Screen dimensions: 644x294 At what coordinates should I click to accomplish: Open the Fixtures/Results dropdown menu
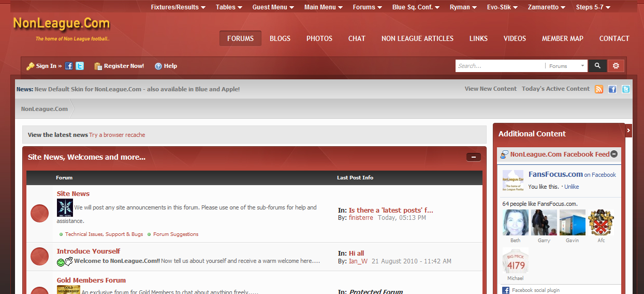point(178,7)
